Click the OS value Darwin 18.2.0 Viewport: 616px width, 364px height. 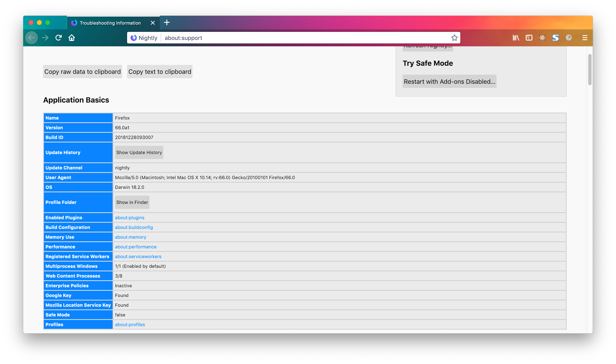click(130, 187)
